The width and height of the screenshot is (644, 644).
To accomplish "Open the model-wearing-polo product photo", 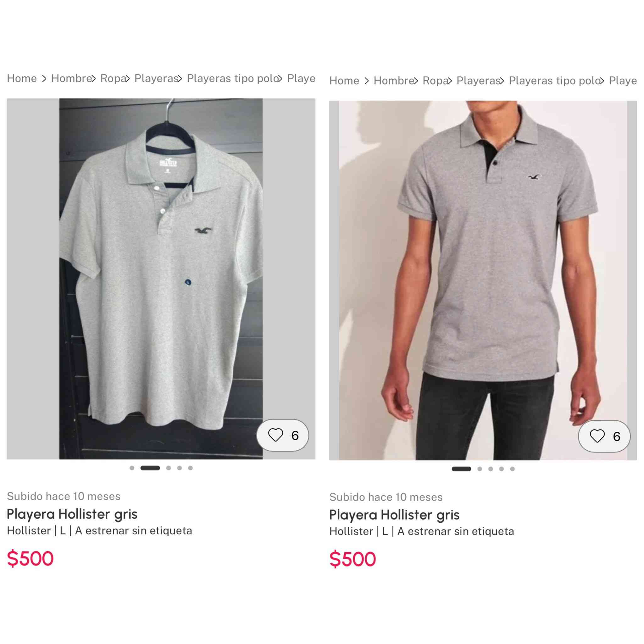I will tap(483, 267).
